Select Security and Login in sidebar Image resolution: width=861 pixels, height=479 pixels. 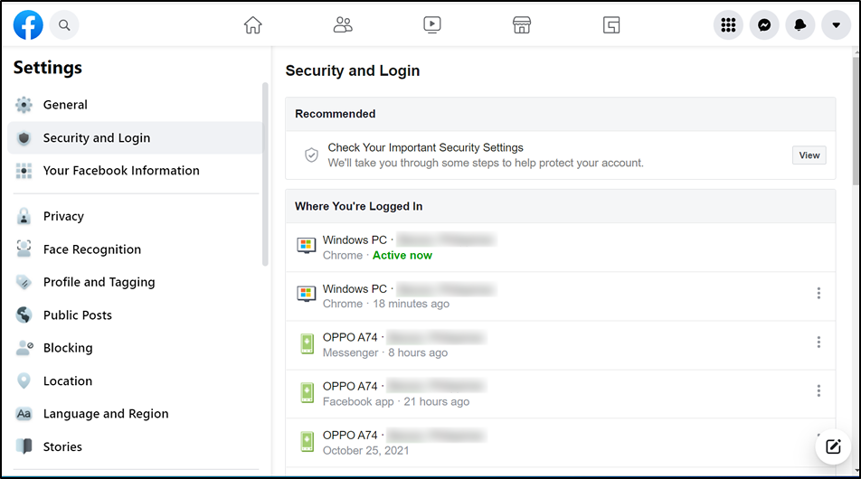pos(135,138)
